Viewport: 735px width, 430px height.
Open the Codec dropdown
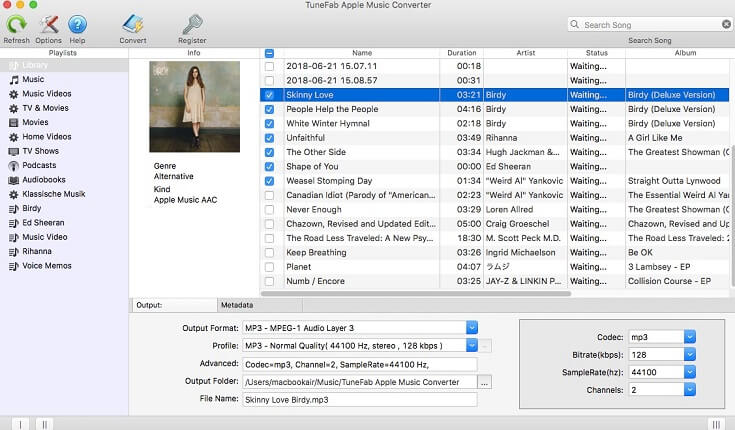[690, 337]
